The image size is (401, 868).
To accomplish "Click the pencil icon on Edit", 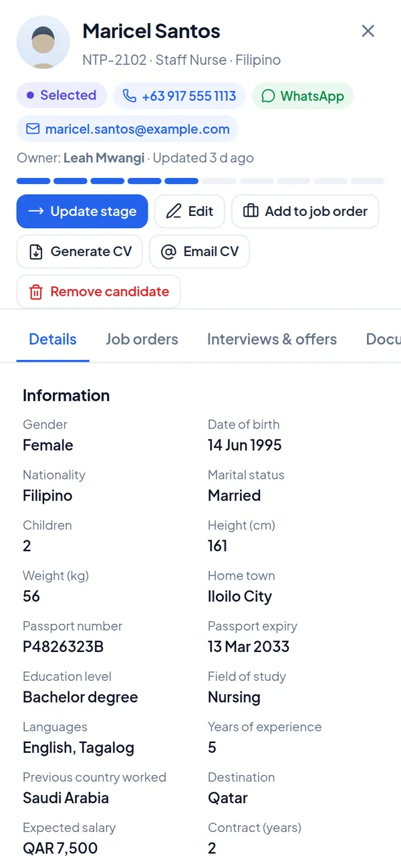I will 174,211.
